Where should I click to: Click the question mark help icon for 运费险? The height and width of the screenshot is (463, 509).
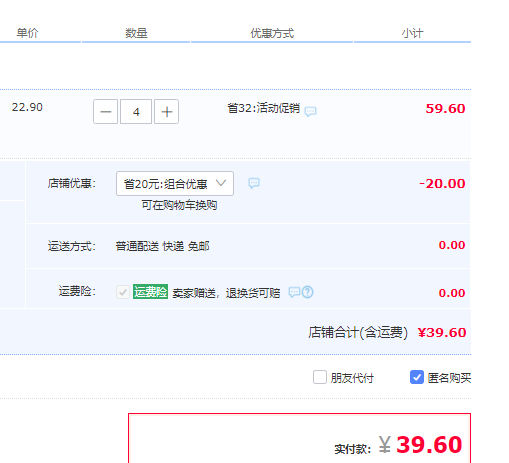tap(308, 292)
